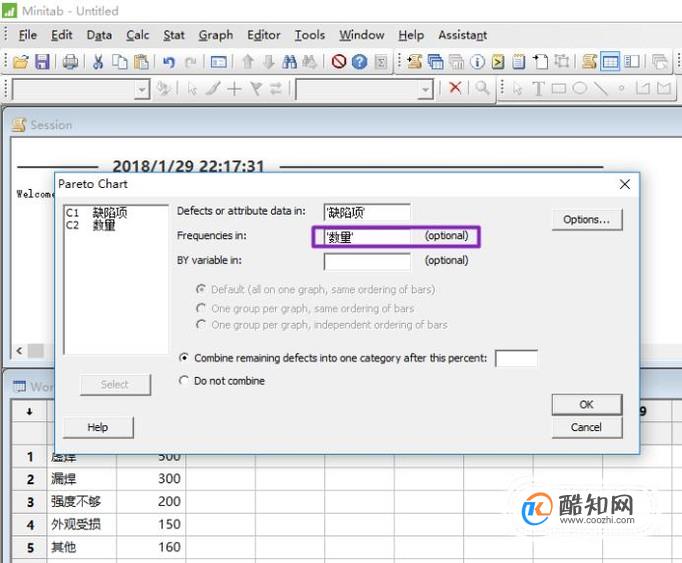
Task: Undo the last action
Action: pyautogui.click(x=169, y=62)
